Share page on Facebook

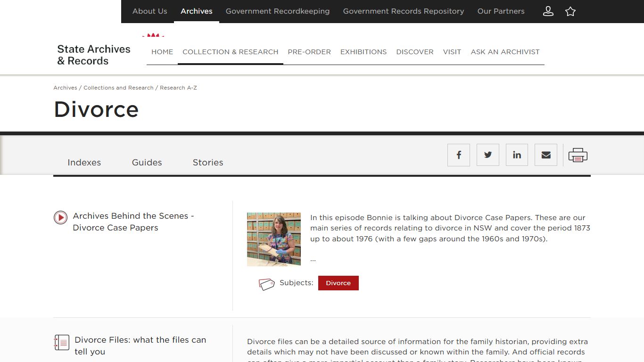(458, 155)
